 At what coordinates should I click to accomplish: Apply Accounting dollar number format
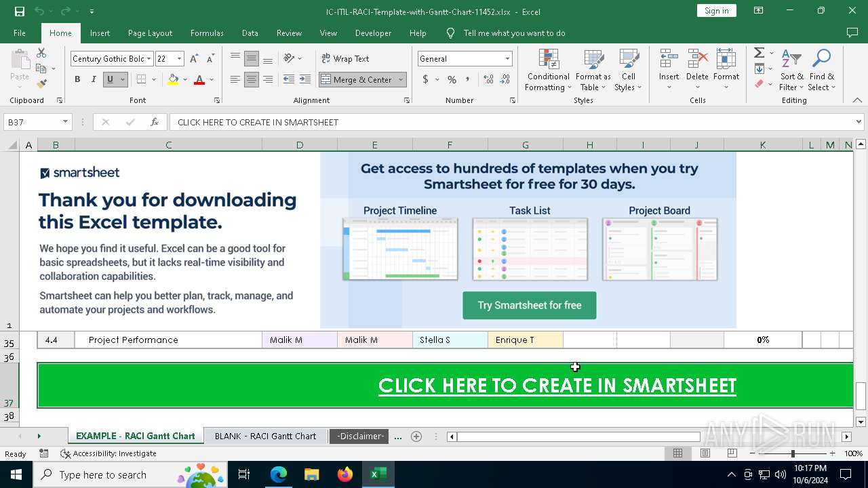point(426,79)
